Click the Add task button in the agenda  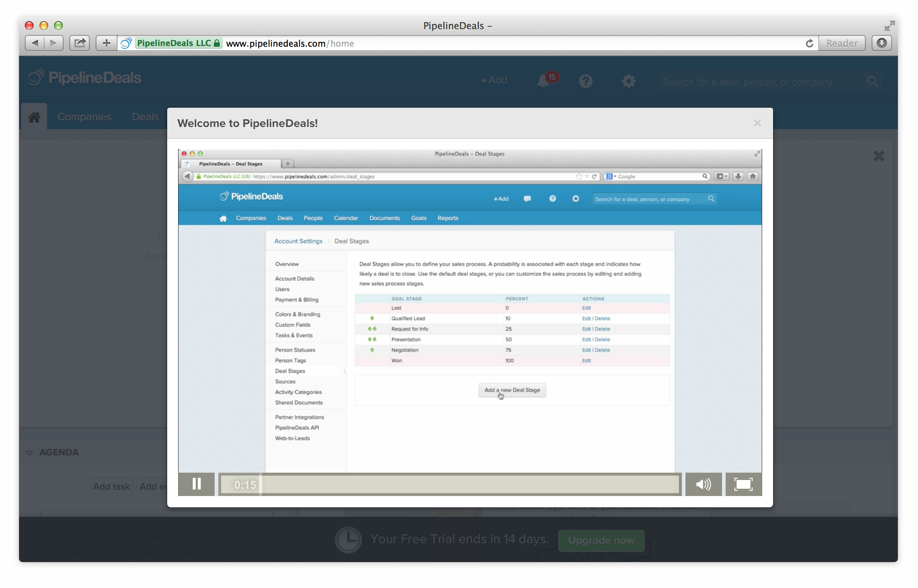click(111, 487)
